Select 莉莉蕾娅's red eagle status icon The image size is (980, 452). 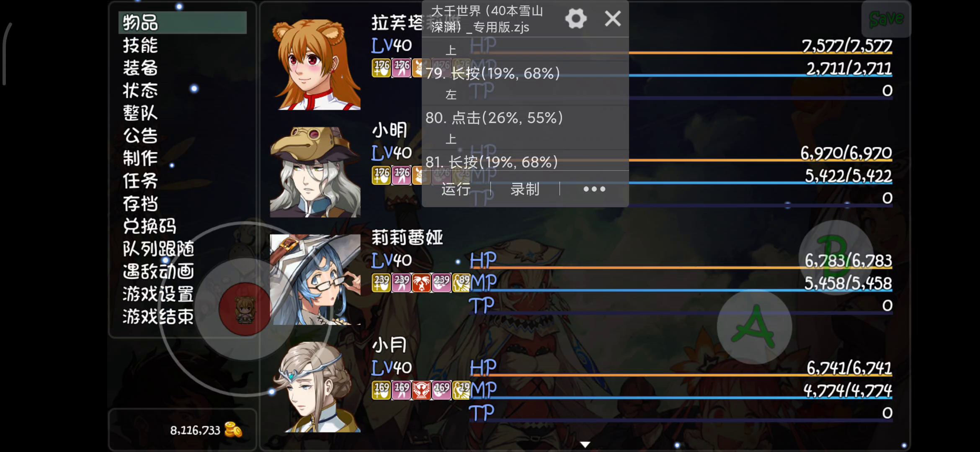pos(421,283)
